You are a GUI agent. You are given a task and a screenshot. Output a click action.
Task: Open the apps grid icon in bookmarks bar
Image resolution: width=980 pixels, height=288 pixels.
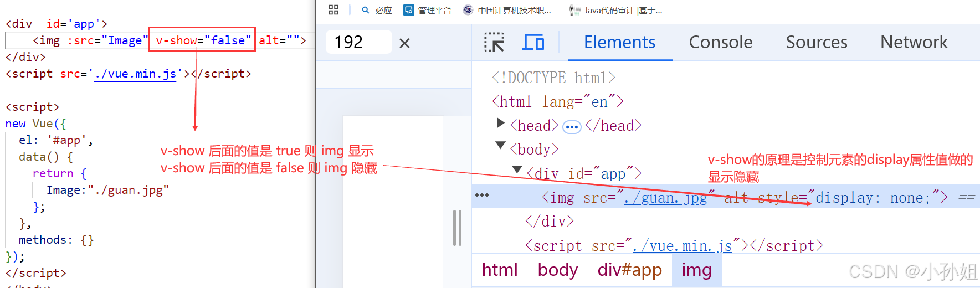pos(333,10)
